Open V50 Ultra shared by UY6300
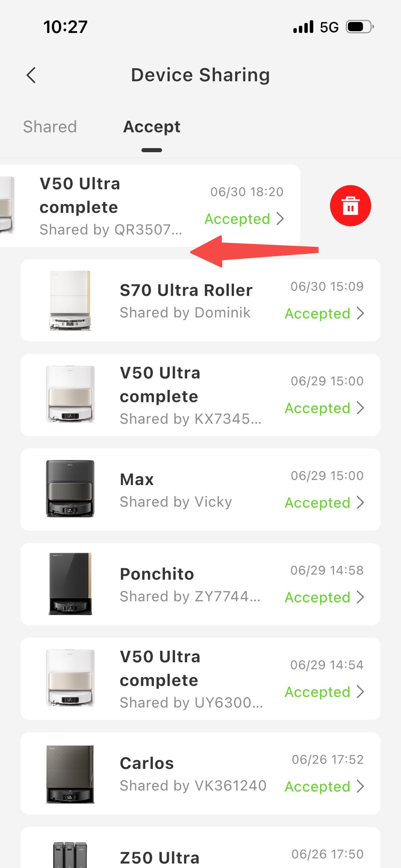The image size is (401, 868). (200, 679)
